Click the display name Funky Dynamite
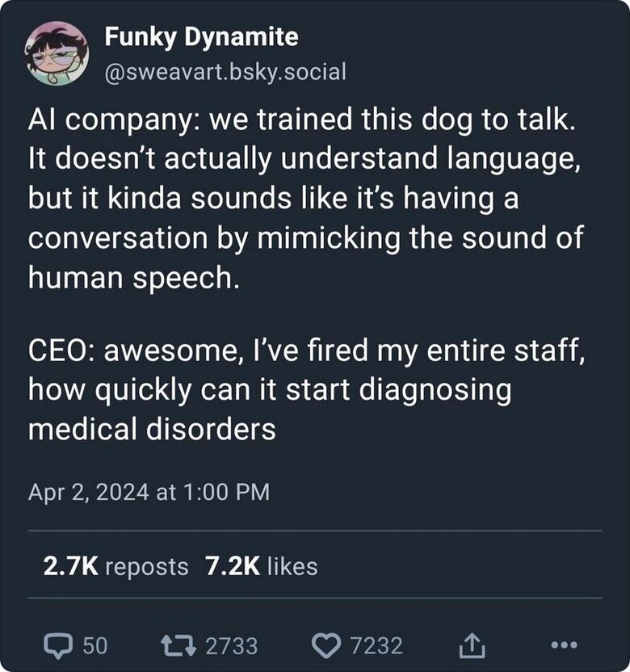This screenshot has height=672, width=630. [201, 36]
